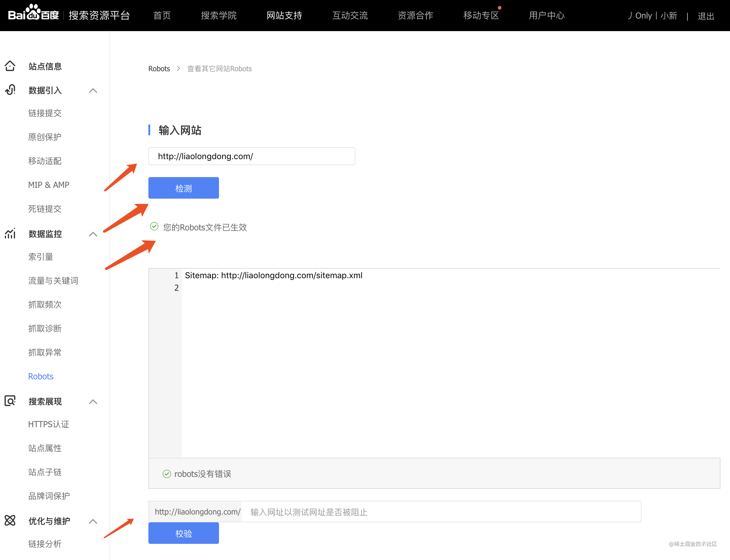This screenshot has height=560, width=730.
Task: Select 站点信息 in sidebar
Action: tap(45, 66)
